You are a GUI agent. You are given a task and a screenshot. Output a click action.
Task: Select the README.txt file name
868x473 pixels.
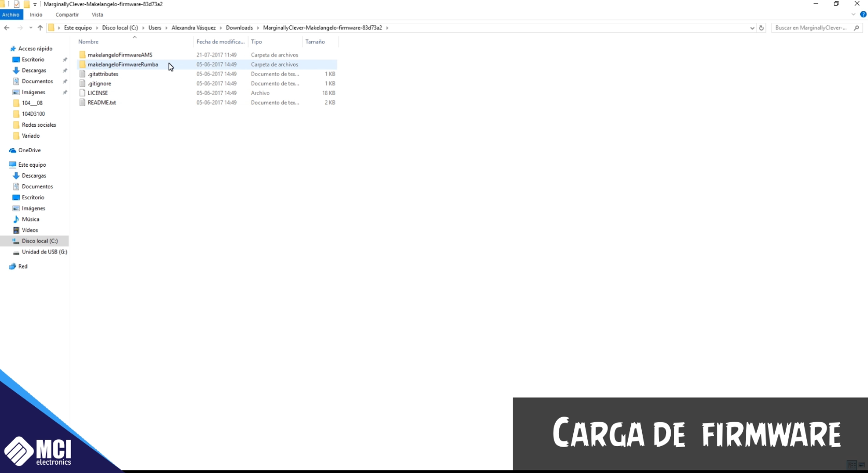(x=102, y=102)
